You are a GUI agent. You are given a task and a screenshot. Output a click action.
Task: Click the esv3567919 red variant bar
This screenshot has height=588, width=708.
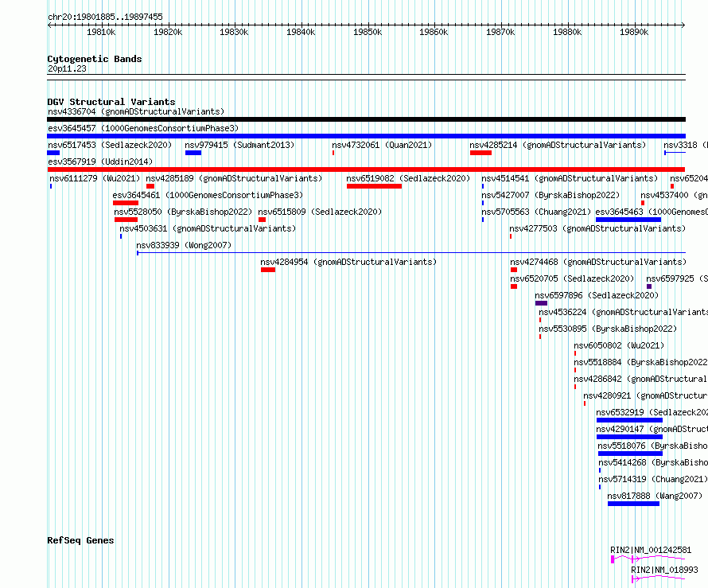(366, 169)
